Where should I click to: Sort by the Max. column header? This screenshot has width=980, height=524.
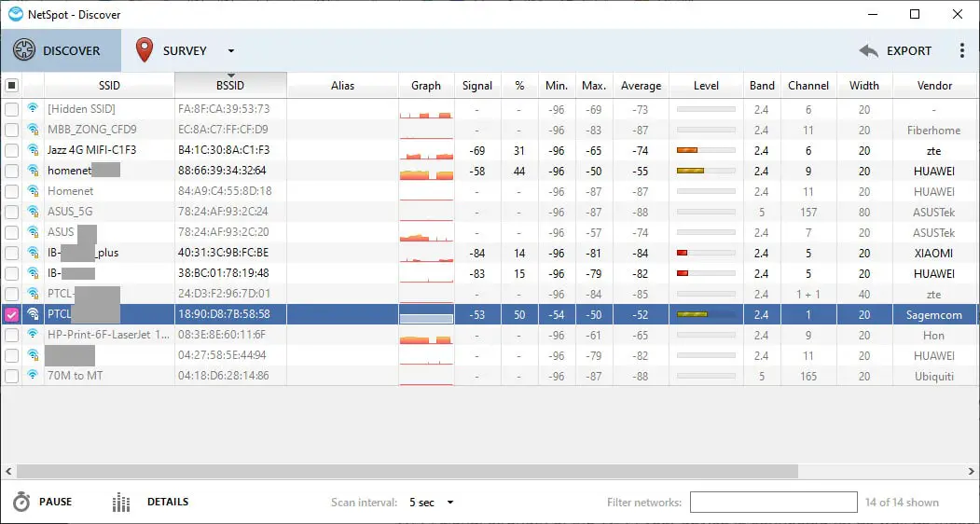[x=594, y=86]
